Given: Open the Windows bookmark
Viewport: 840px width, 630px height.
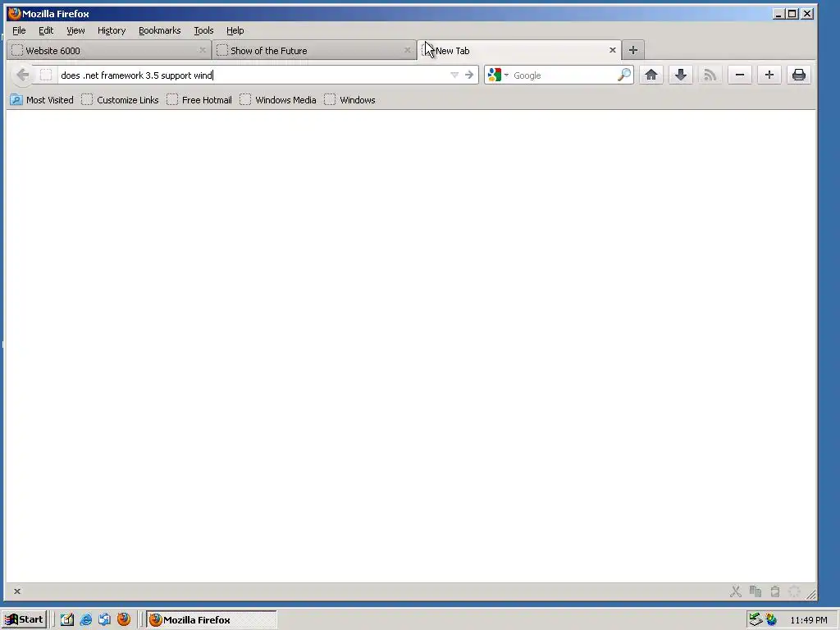Looking at the screenshot, I should pyautogui.click(x=349, y=100).
